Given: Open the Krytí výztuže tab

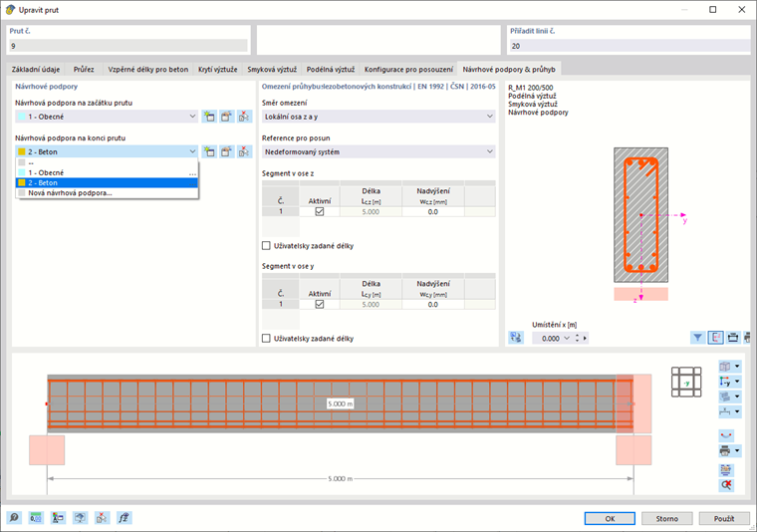Looking at the screenshot, I should click(218, 69).
